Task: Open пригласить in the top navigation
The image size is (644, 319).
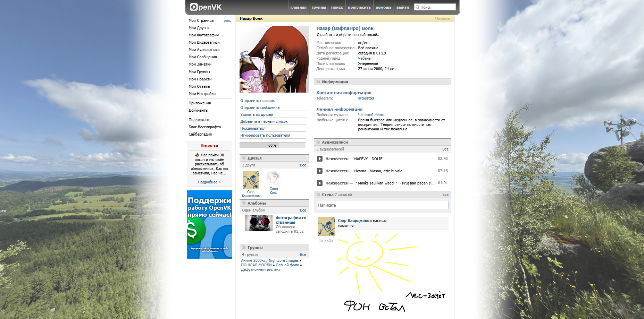Action: pos(359,7)
